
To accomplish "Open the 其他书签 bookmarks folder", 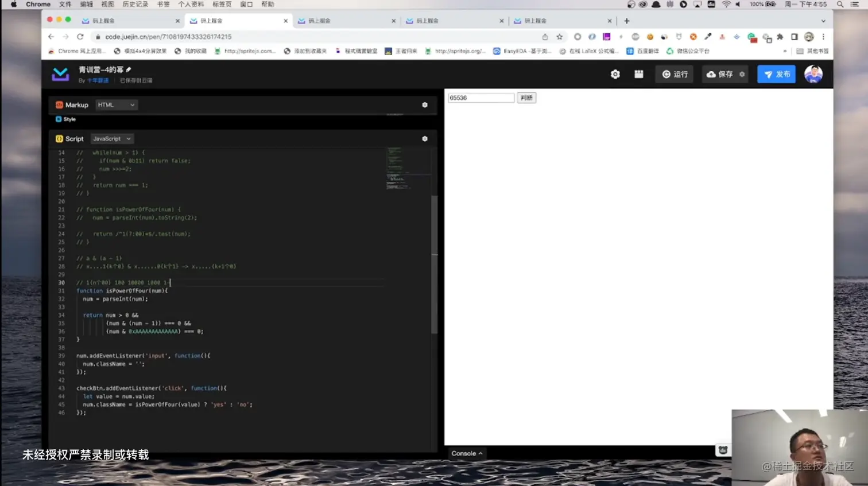I will click(812, 51).
